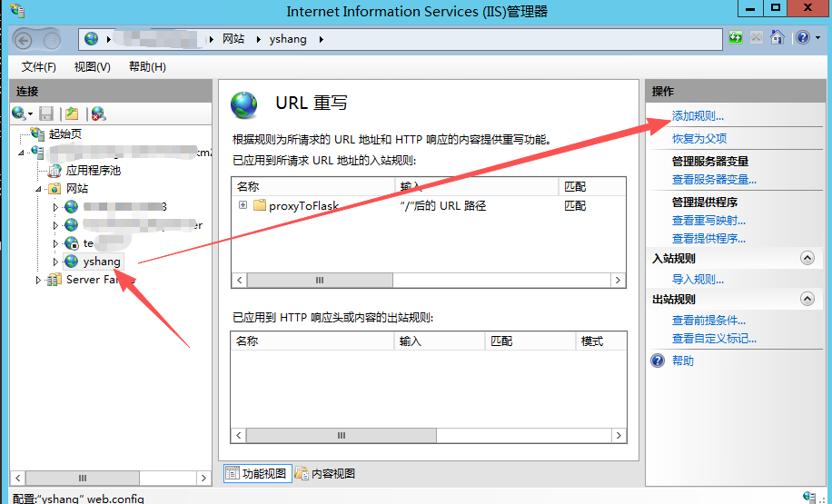Click the up folder icon in Connections toolbar
The width and height of the screenshot is (832, 504).
click(72, 113)
